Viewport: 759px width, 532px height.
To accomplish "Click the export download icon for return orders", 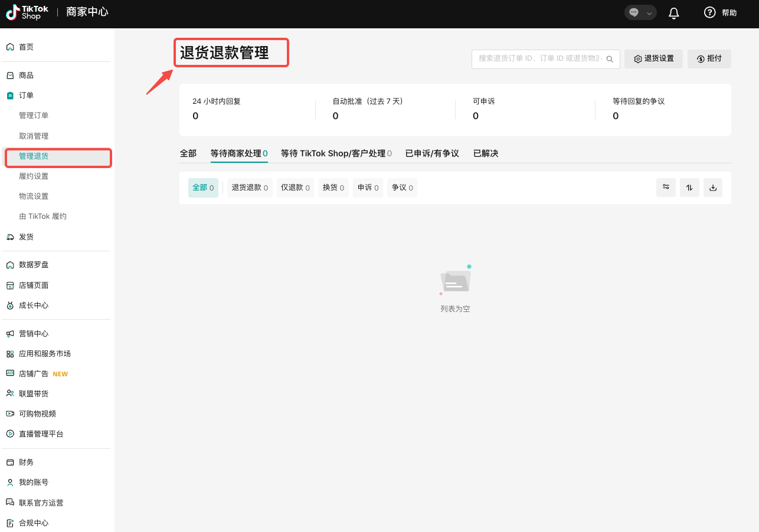I will pos(712,187).
